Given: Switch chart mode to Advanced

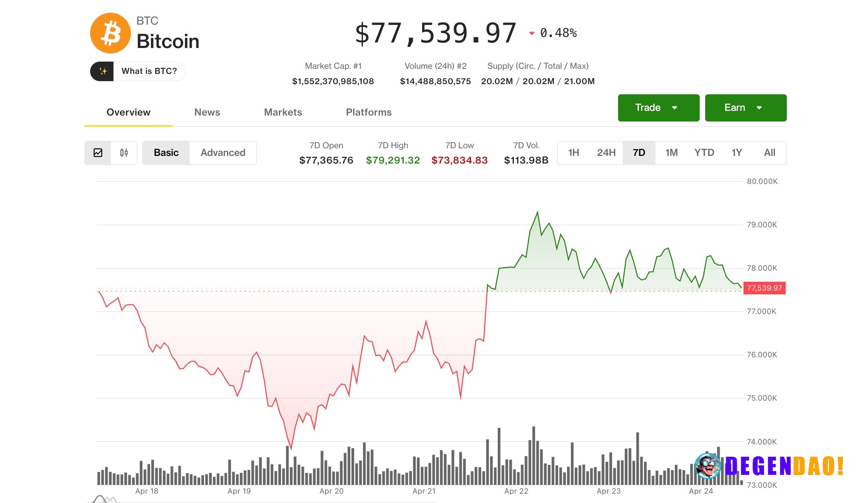Looking at the screenshot, I should coord(222,153).
